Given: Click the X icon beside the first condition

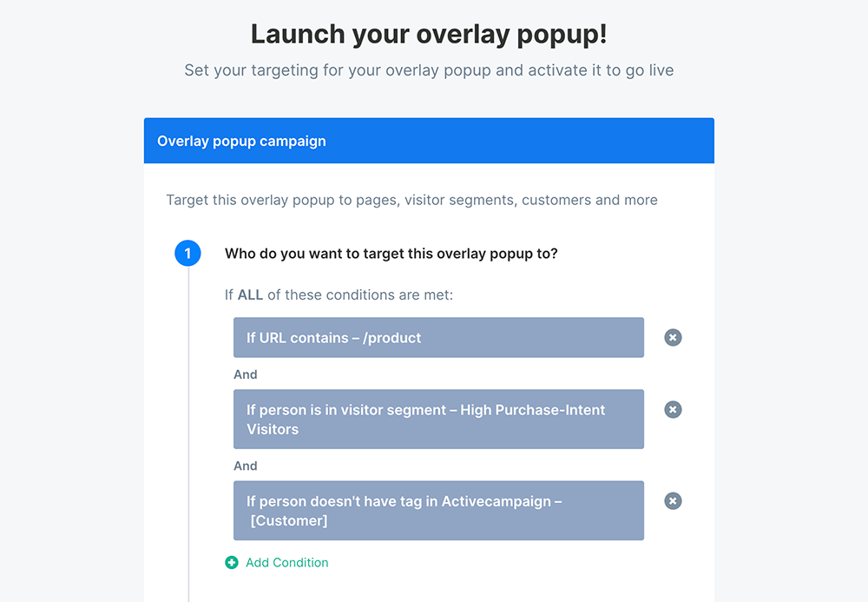Looking at the screenshot, I should 673,337.
